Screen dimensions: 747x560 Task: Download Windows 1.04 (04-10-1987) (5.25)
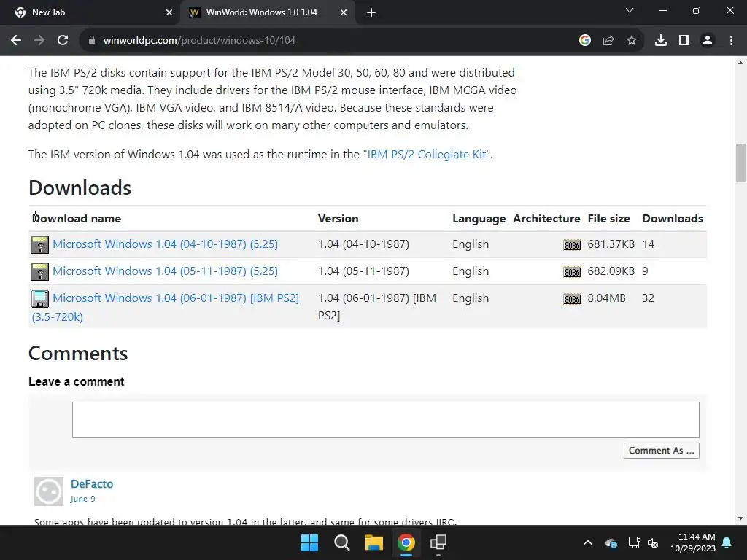[165, 244]
